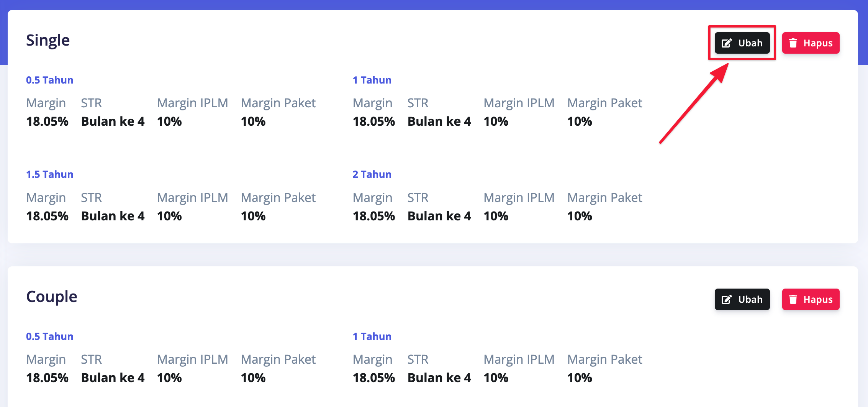Image resolution: width=868 pixels, height=407 pixels.
Task: Click the 0.5 Tahun label under Single
Action: (49, 80)
